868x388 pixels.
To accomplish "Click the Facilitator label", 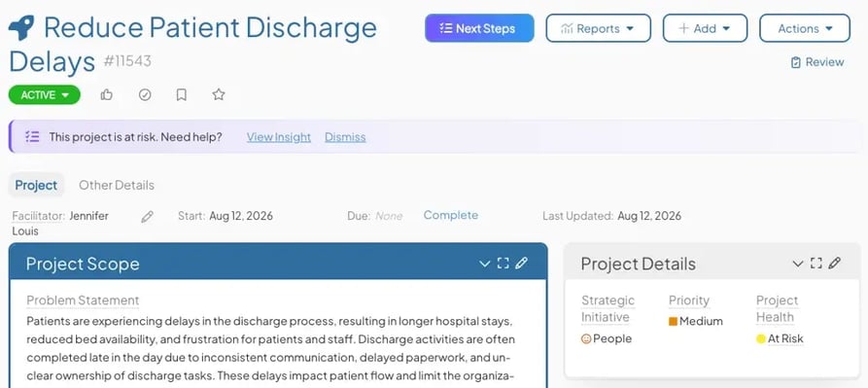I will pyautogui.click(x=39, y=216).
